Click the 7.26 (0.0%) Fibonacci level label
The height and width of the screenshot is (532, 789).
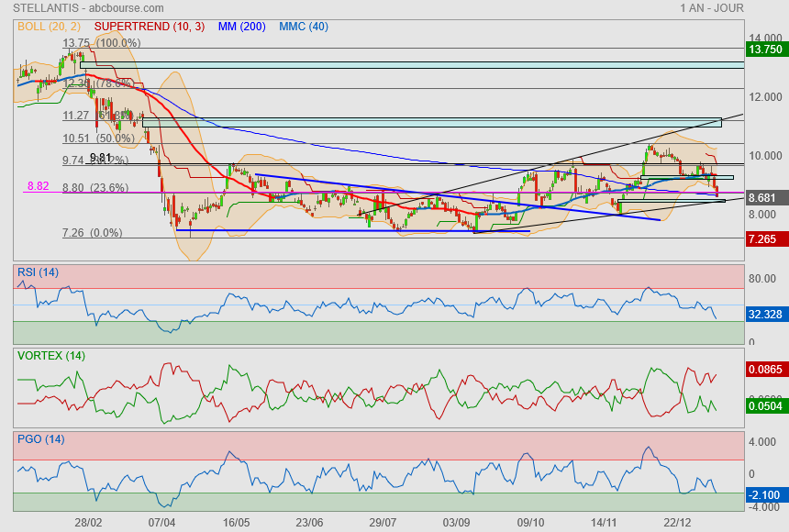[x=92, y=233]
